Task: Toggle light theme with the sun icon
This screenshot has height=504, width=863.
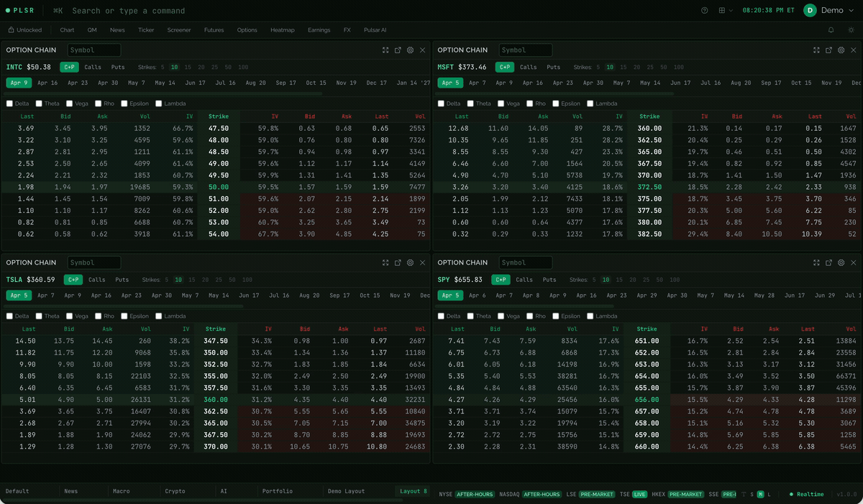Action: click(x=851, y=30)
